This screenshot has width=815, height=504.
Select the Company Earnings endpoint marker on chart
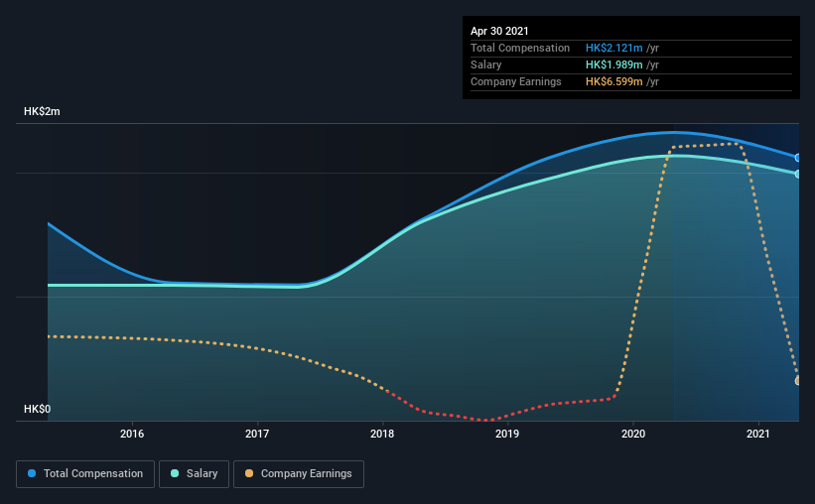pyautogui.click(x=797, y=381)
